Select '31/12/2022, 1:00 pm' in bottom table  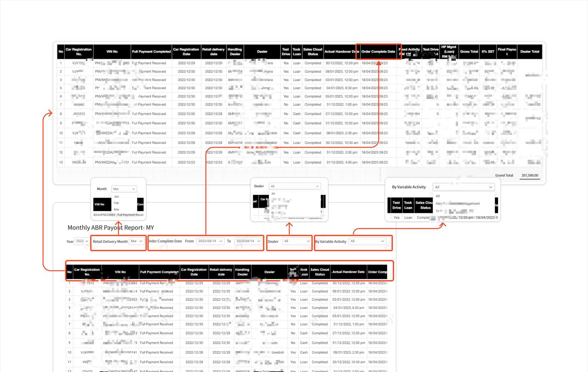(x=348, y=324)
